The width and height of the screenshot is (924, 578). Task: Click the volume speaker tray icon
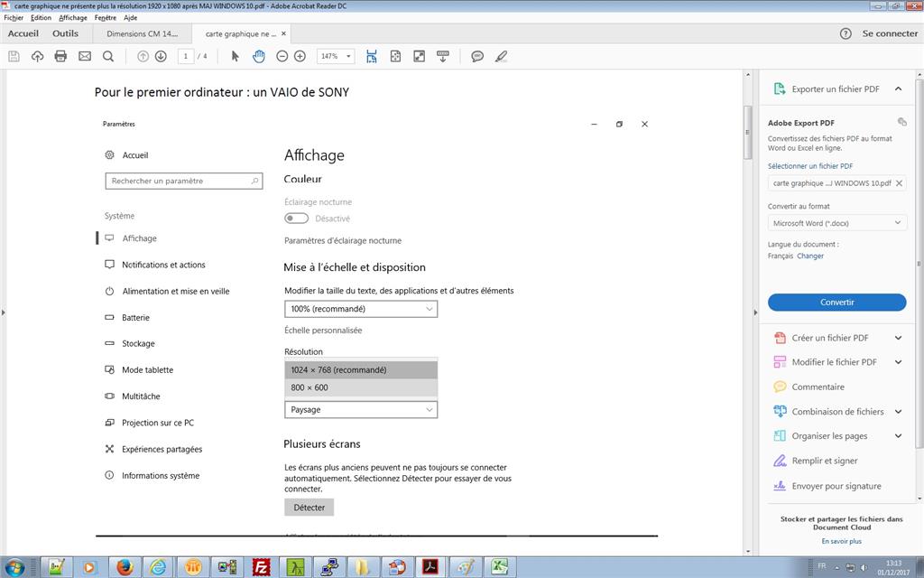(864, 567)
